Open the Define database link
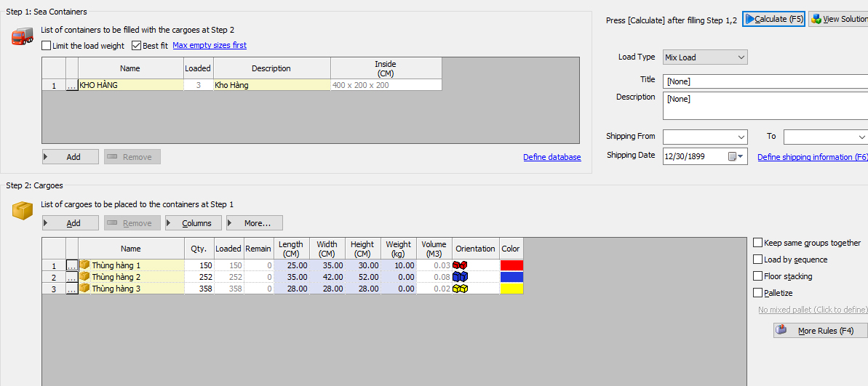 click(x=552, y=157)
